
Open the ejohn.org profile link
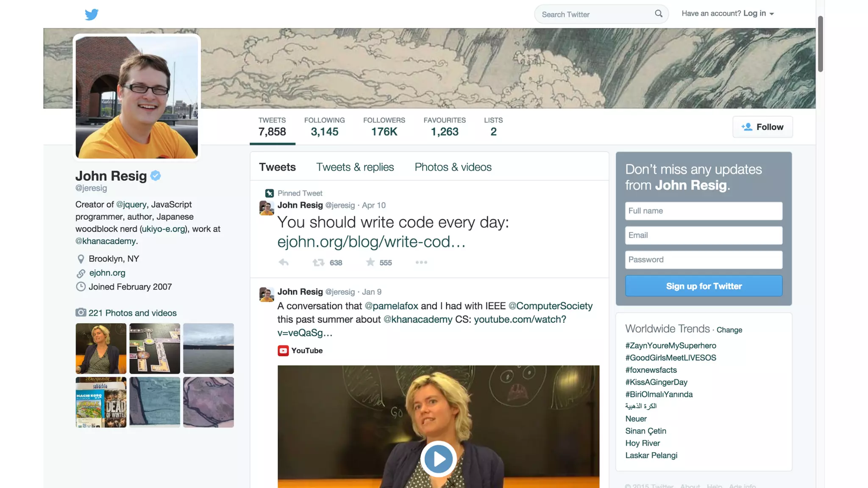(x=107, y=273)
